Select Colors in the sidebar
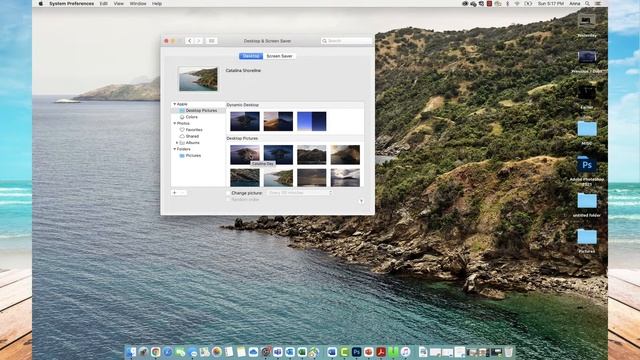The image size is (640, 360). click(x=189, y=117)
